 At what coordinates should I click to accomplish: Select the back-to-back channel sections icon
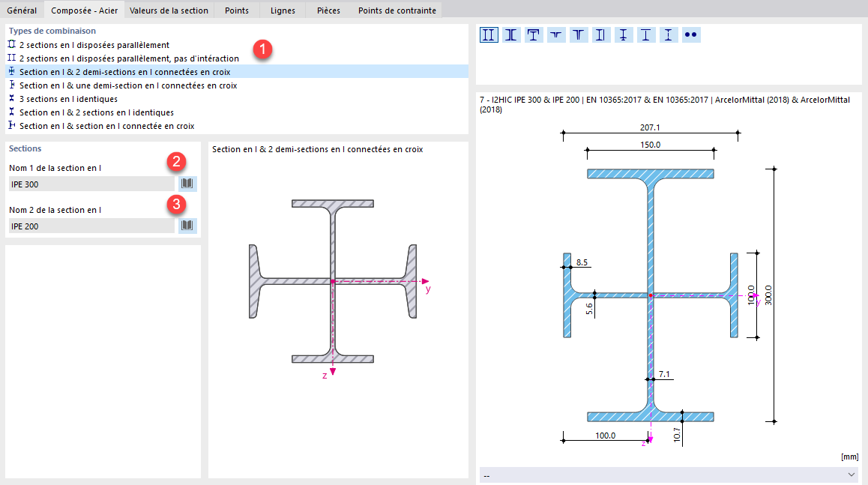point(511,35)
